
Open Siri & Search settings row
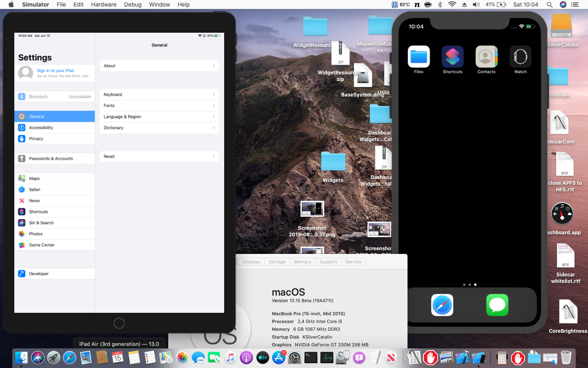(x=55, y=223)
